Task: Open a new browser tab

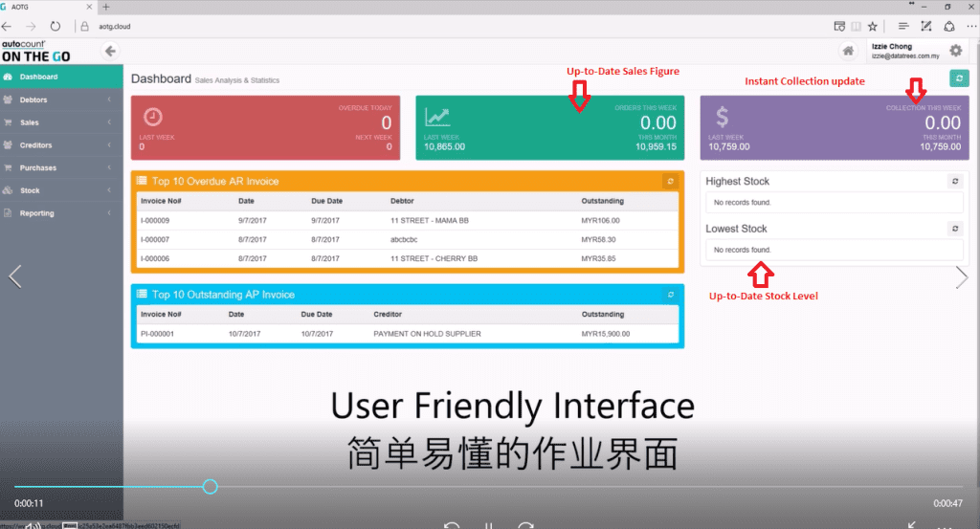Action: click(105, 7)
